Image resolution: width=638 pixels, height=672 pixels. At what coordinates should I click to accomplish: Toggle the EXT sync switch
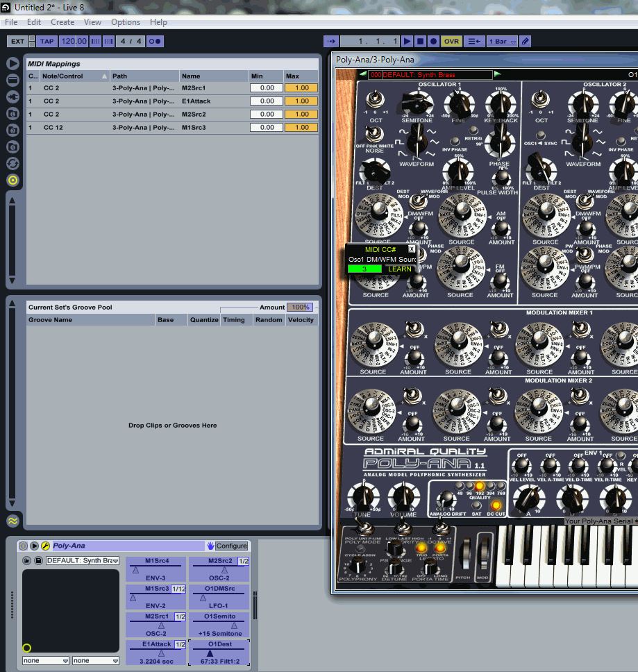[17, 41]
